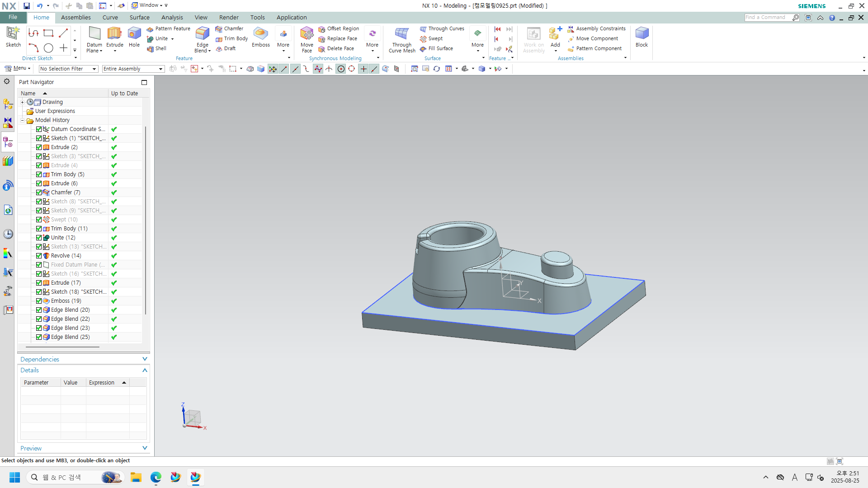Open the No Selection Filter dropdown
868x488 pixels.
coord(68,69)
